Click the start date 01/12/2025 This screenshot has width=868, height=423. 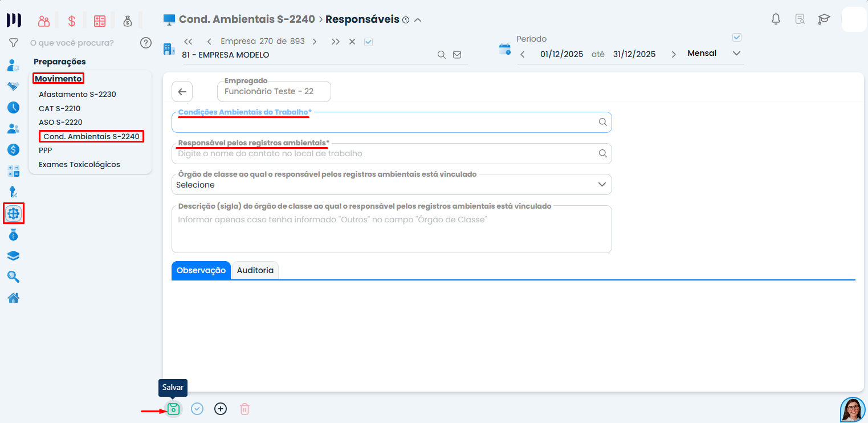pos(561,54)
